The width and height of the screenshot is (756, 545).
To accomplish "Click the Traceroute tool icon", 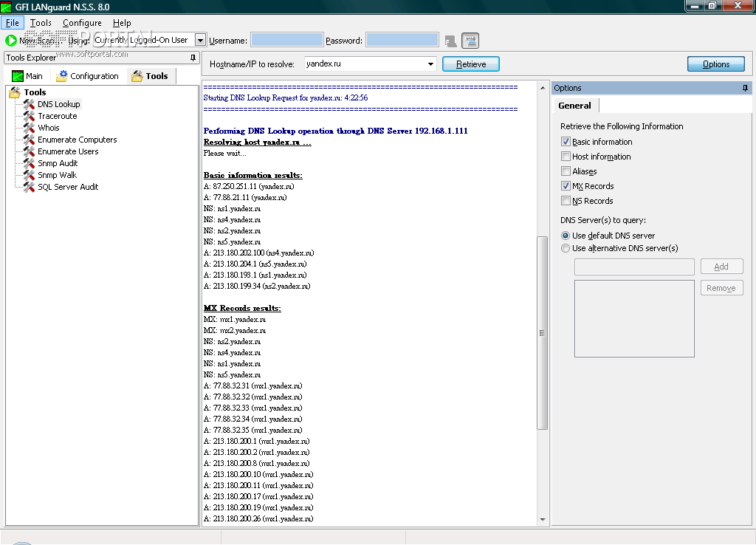I will pos(30,116).
